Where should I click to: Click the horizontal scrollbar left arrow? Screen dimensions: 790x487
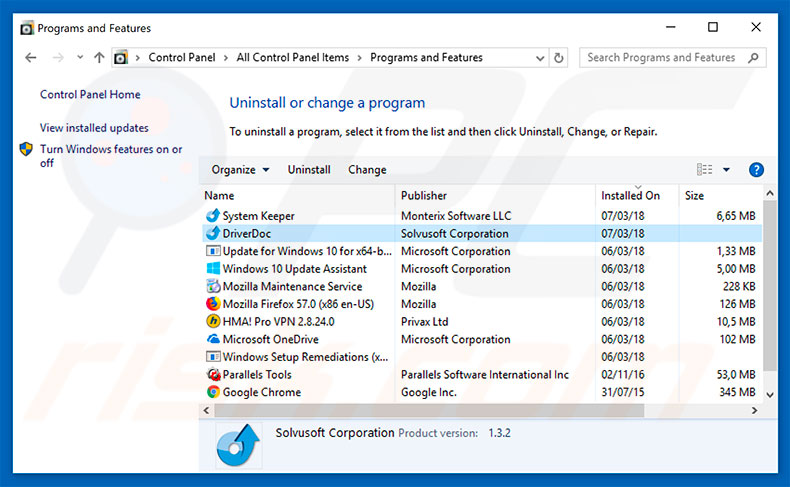click(206, 410)
